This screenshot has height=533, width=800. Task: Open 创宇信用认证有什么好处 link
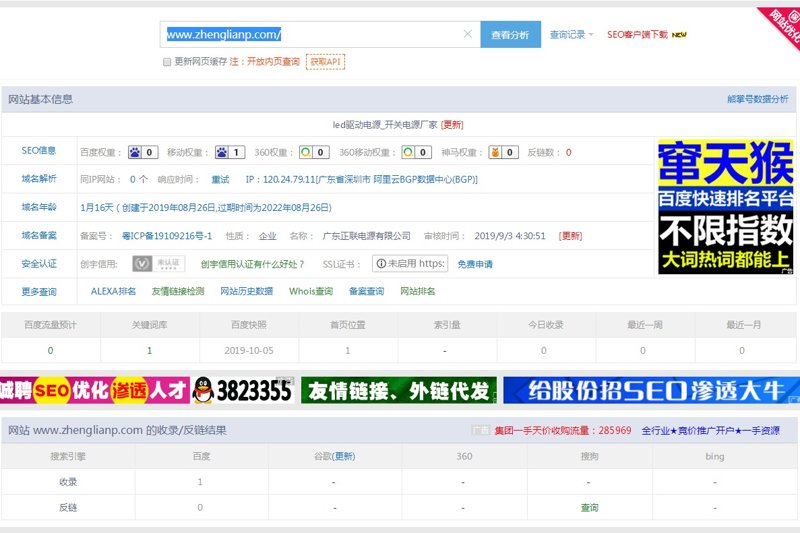[x=252, y=264]
